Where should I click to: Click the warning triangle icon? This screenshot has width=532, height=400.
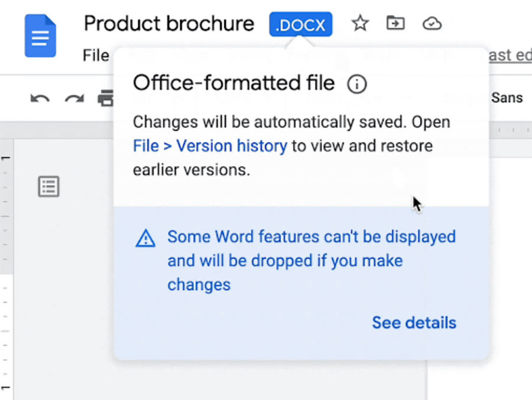pyautogui.click(x=145, y=238)
